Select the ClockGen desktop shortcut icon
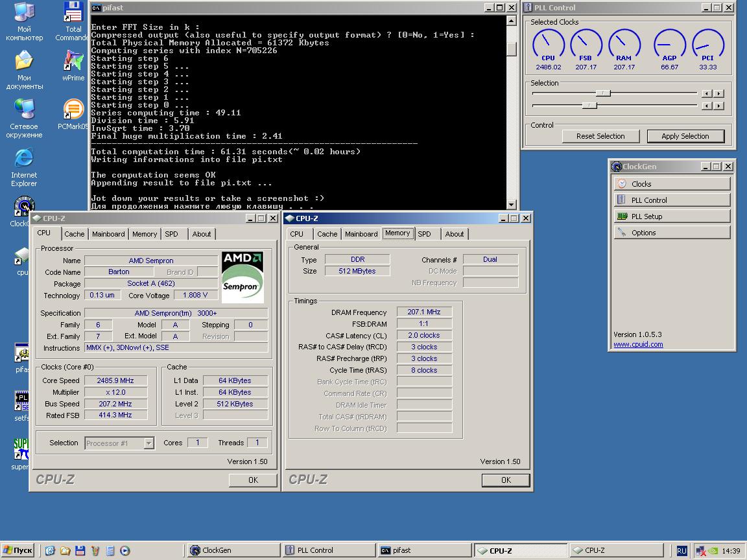 tap(24, 206)
